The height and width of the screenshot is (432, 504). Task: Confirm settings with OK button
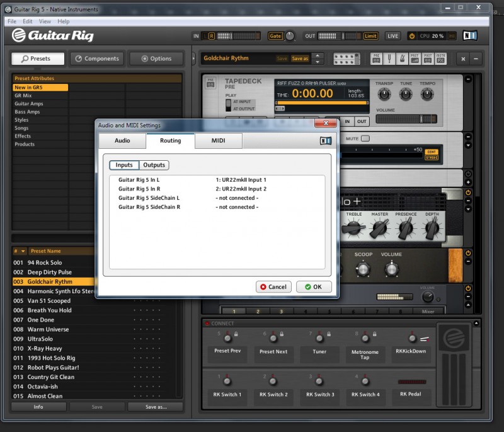(314, 286)
